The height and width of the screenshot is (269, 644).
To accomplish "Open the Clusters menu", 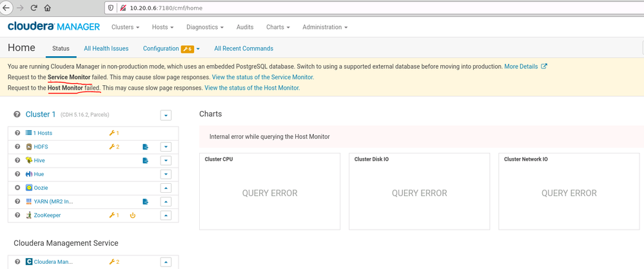I will pos(126,27).
